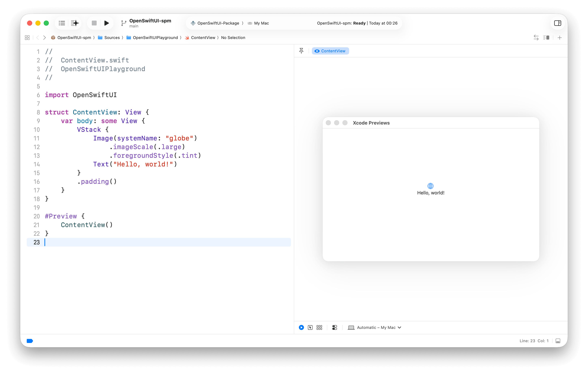This screenshot has height=374, width=588.
Task: Open the No Selection symbol breadcrumb
Action: (233, 38)
